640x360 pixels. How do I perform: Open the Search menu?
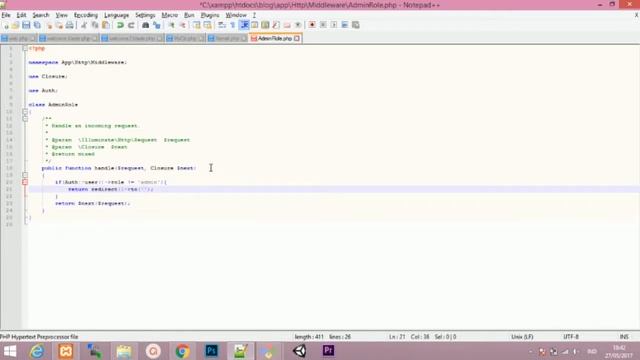point(41,15)
